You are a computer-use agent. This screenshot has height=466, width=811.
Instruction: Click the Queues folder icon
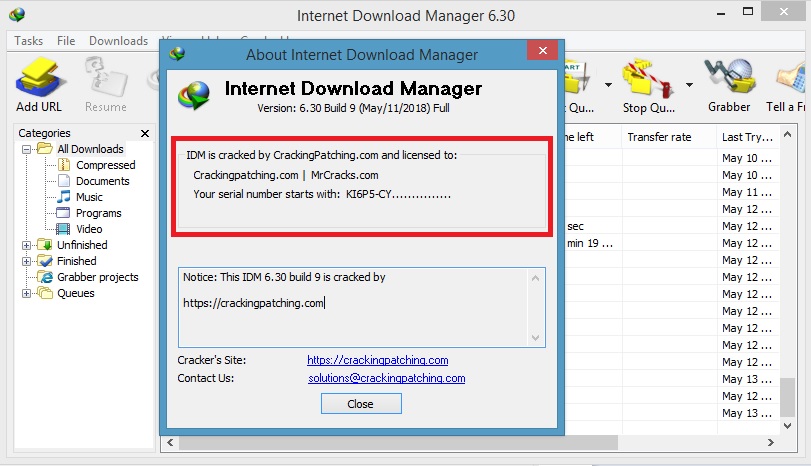click(45, 293)
